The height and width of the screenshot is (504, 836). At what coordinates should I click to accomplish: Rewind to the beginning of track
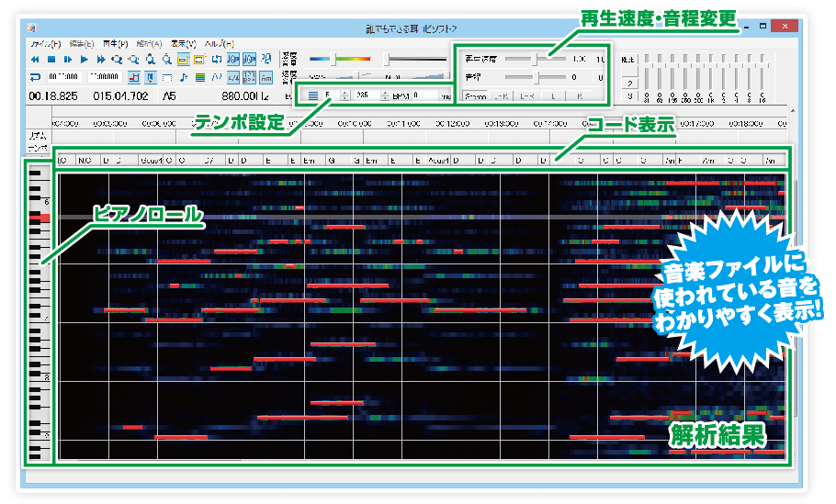[x=36, y=59]
